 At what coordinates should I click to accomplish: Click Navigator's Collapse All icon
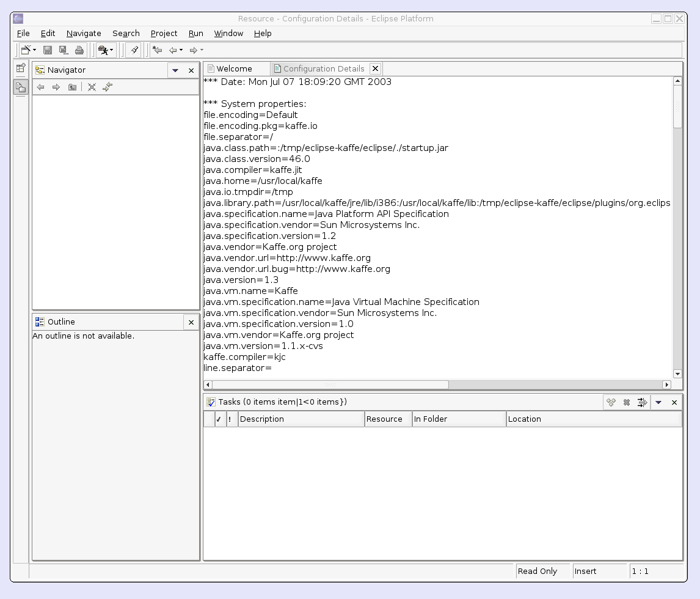point(92,87)
